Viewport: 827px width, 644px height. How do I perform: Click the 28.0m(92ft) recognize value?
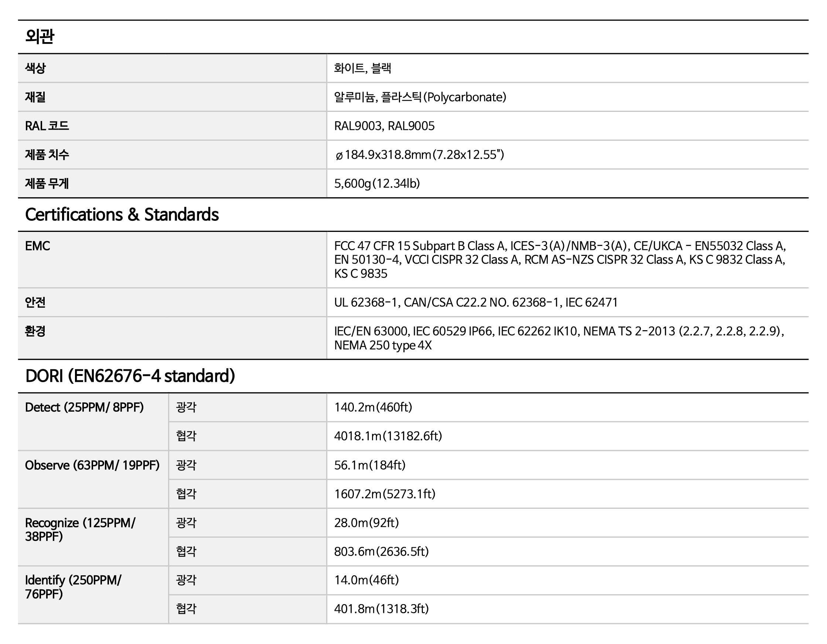click(x=366, y=523)
